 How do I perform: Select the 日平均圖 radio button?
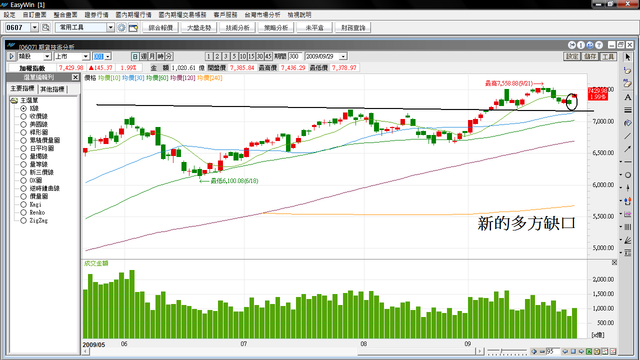(x=24, y=148)
